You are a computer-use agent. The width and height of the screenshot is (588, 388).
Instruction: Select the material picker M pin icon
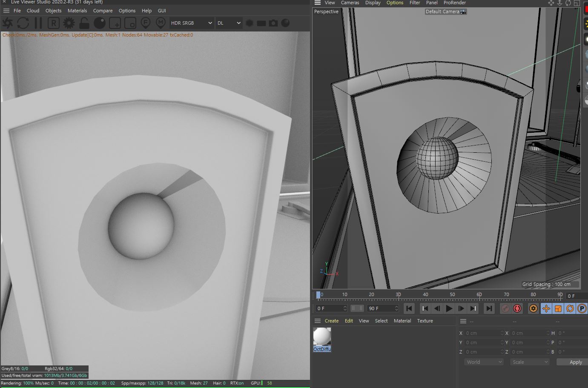(161, 23)
